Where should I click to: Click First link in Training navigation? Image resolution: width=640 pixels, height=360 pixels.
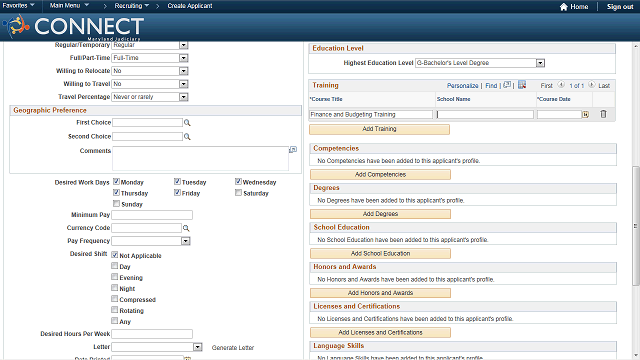click(547, 86)
